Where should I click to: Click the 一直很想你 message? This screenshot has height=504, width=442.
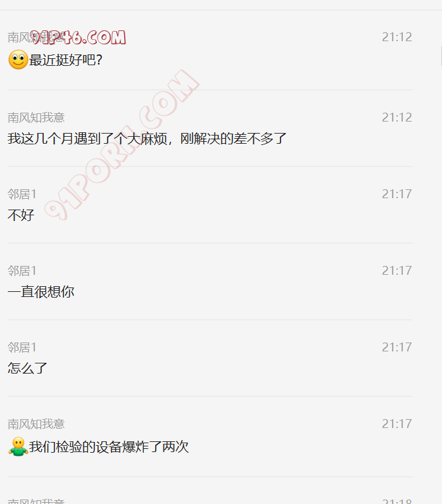coord(41,292)
